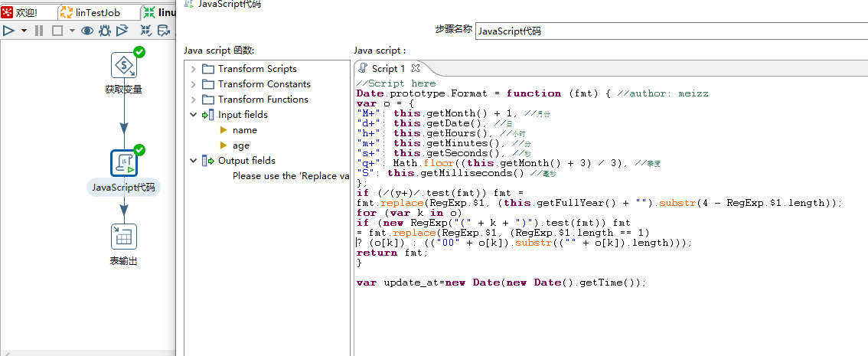Click the 'return fmt;' code line
The width and height of the screenshot is (868, 356).
(393, 253)
